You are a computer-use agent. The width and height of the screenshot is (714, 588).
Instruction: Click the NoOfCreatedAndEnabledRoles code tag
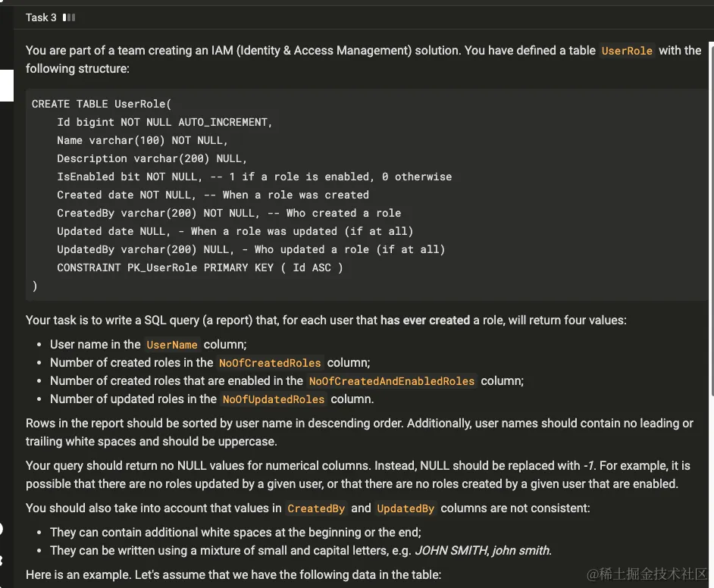click(391, 381)
